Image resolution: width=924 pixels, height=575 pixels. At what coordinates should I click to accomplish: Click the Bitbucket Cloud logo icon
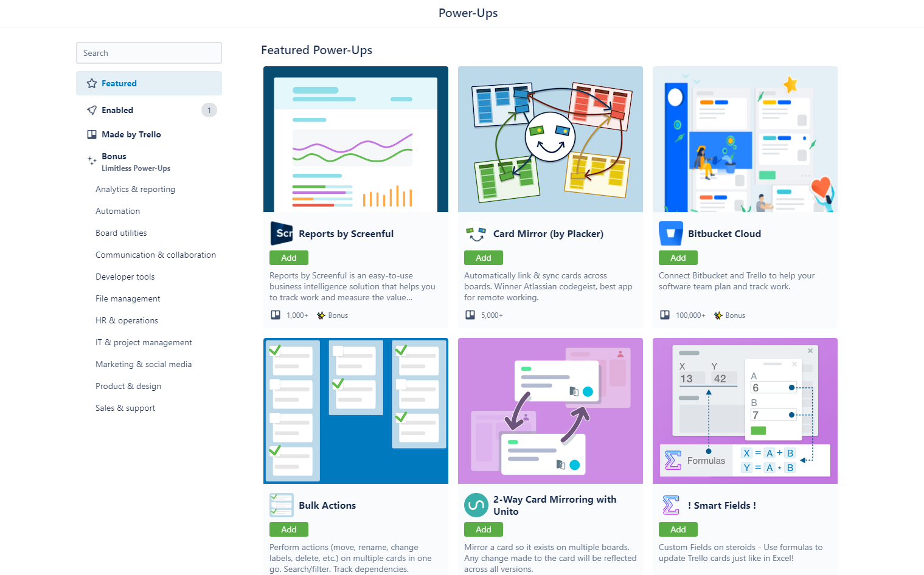(671, 233)
